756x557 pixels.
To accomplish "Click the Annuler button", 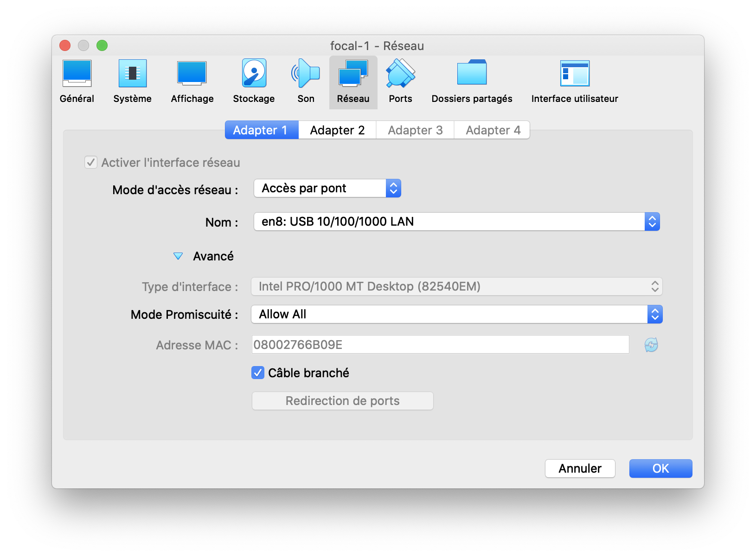I will (580, 468).
